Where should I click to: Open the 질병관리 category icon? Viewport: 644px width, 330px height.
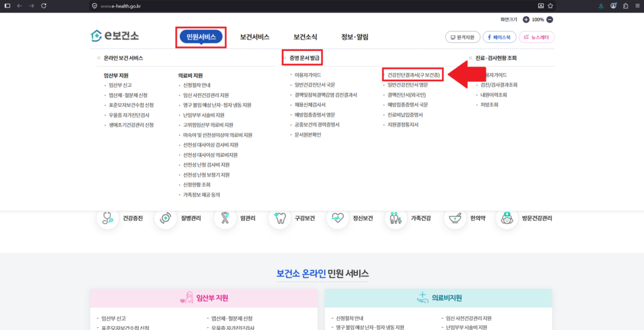165,219
